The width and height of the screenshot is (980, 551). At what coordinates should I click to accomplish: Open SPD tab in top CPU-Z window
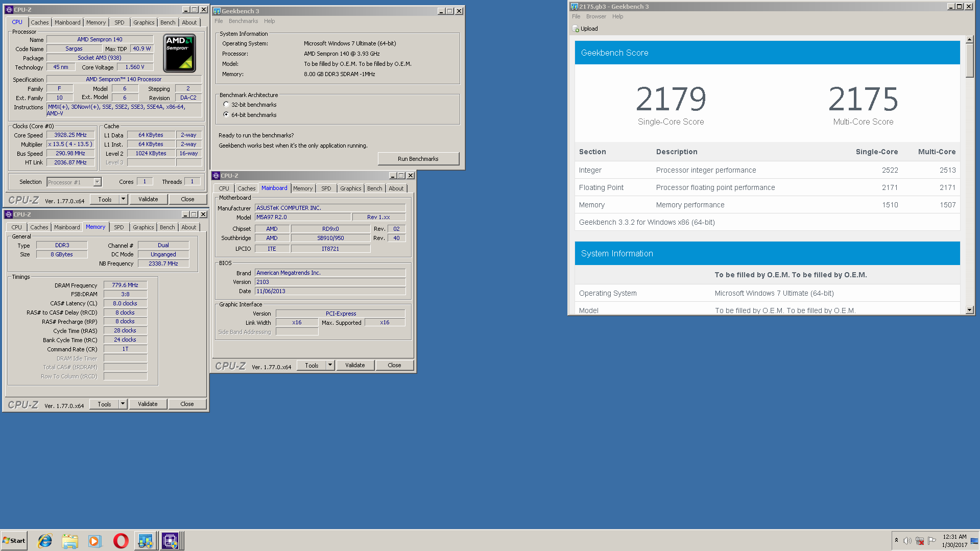tap(119, 22)
